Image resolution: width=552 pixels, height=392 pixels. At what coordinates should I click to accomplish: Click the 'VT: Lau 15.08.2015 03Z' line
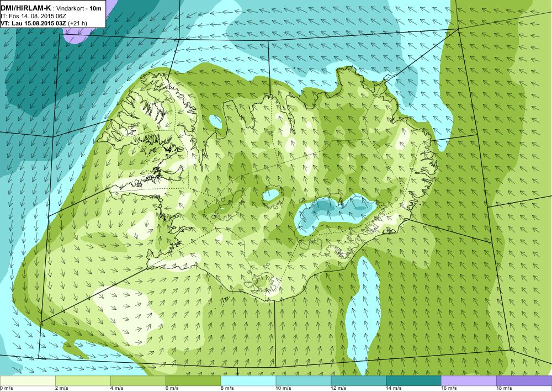click(34, 23)
